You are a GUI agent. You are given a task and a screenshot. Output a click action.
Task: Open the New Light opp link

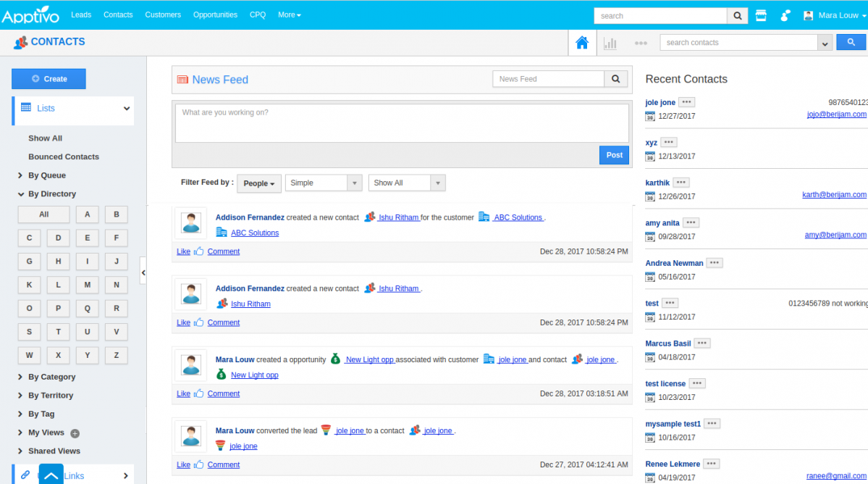[255, 375]
